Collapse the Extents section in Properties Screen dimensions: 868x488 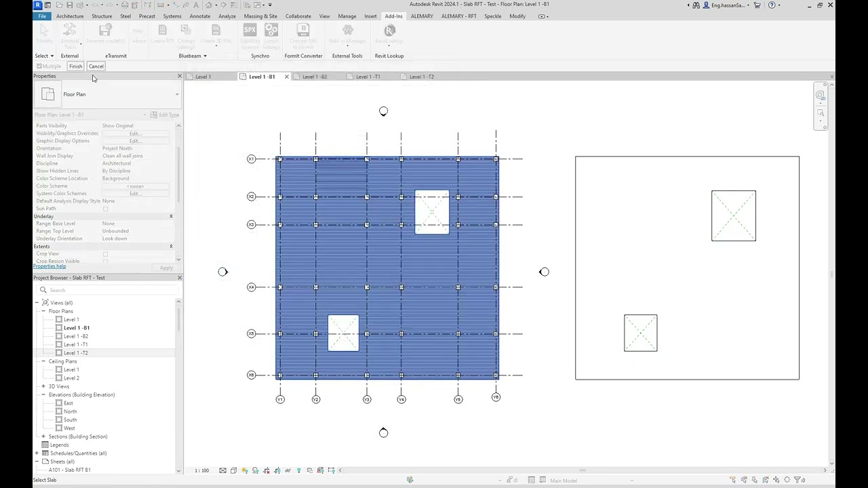171,247
